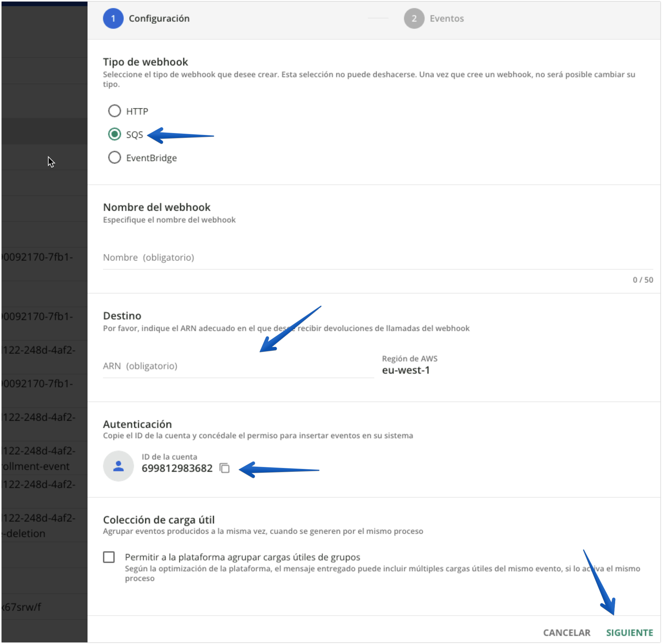662x644 pixels.
Task: Click the Tipo de webhook heading
Action: (x=145, y=62)
